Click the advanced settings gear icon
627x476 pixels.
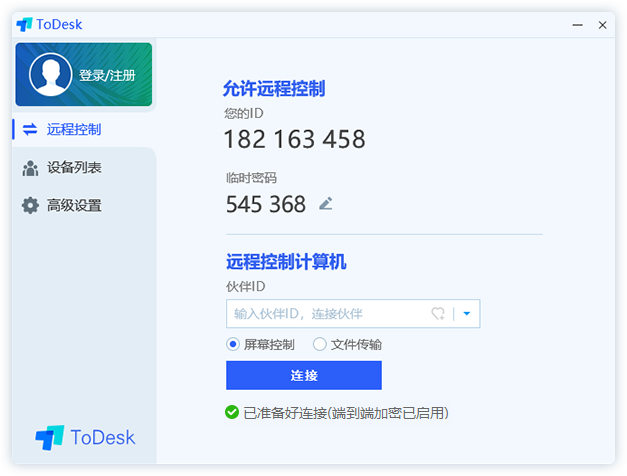(x=30, y=205)
